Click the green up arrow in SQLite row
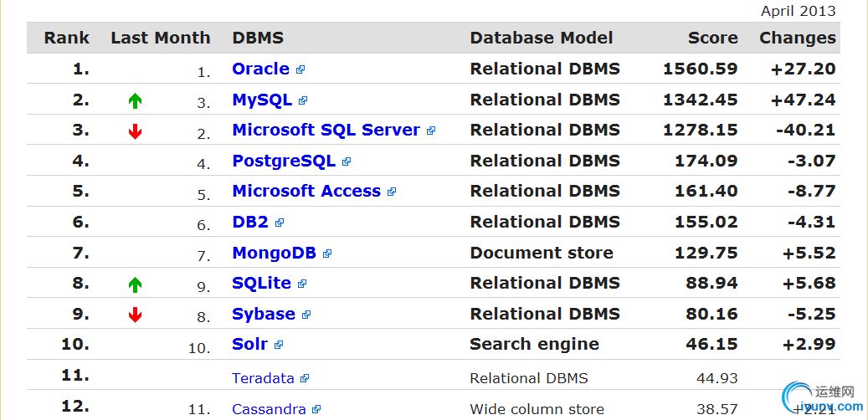 coord(135,284)
